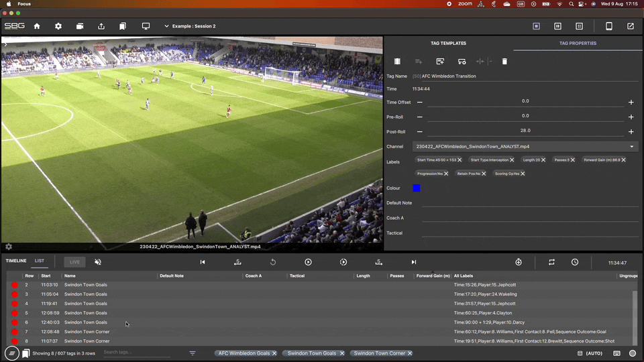Click the clock time-mode icon
Screen dimensions: 644x362
(575, 262)
